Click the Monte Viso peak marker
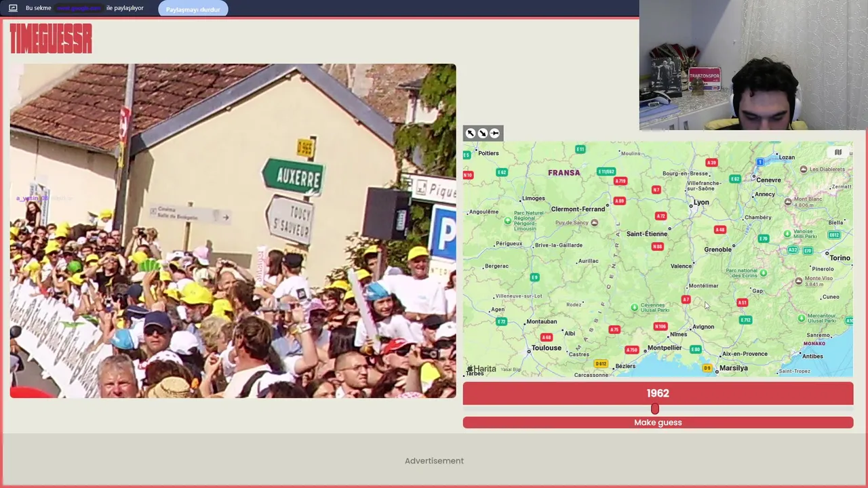The image size is (868, 488). [799, 281]
